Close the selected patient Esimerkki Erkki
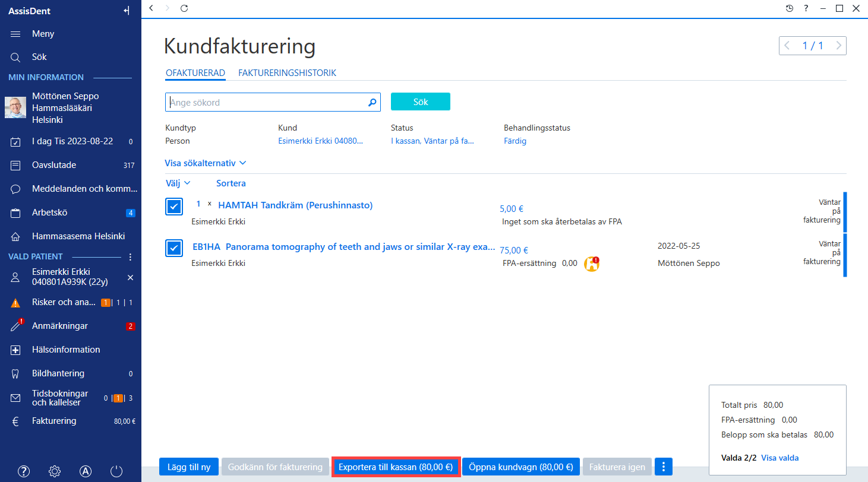The image size is (868, 482). tap(131, 278)
